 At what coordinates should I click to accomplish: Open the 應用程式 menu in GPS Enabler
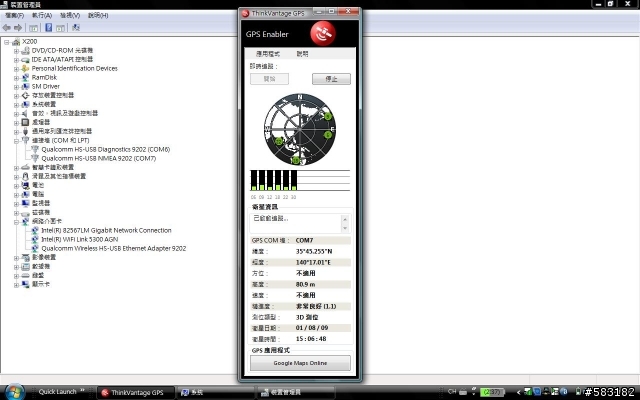[268, 54]
